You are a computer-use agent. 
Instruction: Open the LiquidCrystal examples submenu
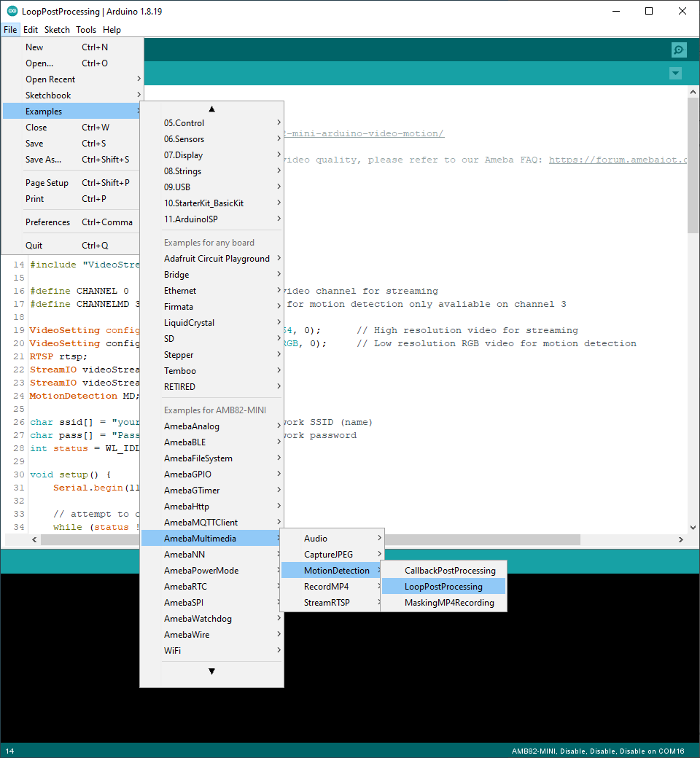point(212,322)
